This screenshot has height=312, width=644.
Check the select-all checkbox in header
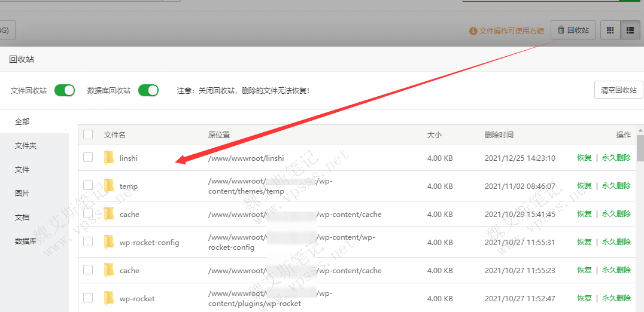click(x=88, y=134)
